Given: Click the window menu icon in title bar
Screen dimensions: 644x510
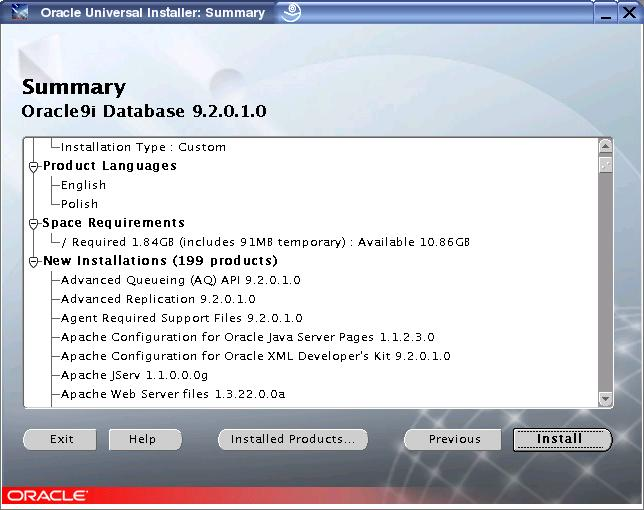Looking at the screenshot, I should (x=19, y=12).
